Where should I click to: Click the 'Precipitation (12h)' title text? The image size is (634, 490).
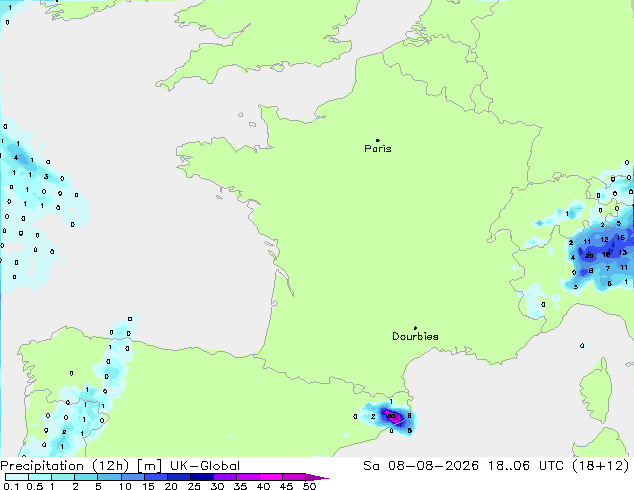coord(64,466)
